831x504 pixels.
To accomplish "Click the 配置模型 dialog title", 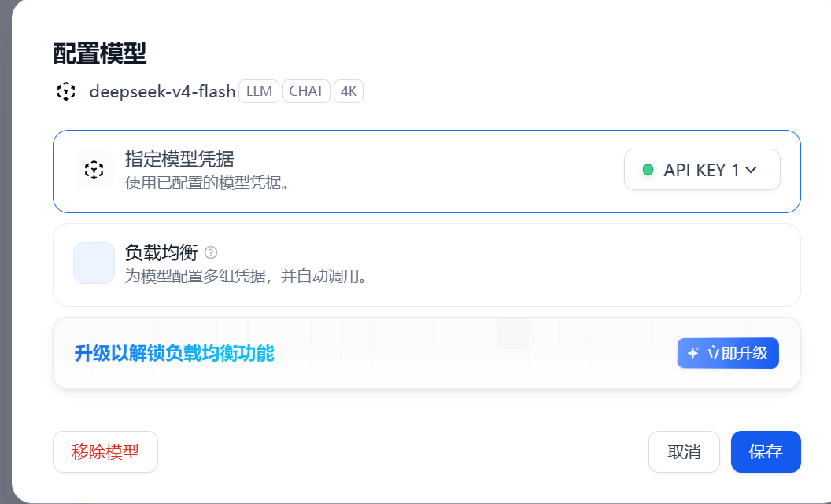I will click(x=100, y=53).
